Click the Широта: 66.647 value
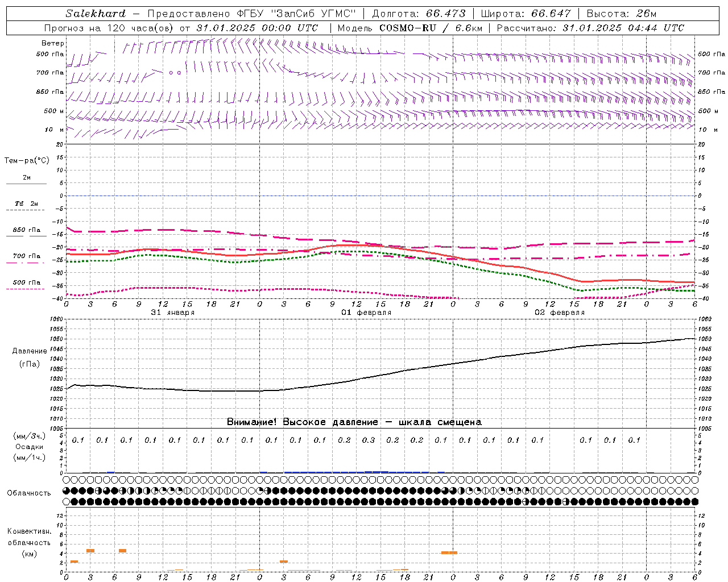Screen dimensions: 728x582 click(x=526, y=14)
